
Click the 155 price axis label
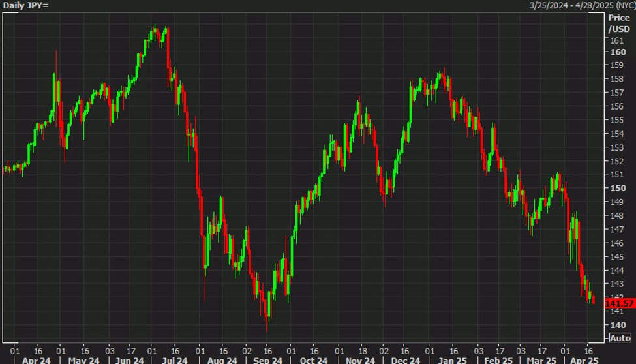(616, 120)
